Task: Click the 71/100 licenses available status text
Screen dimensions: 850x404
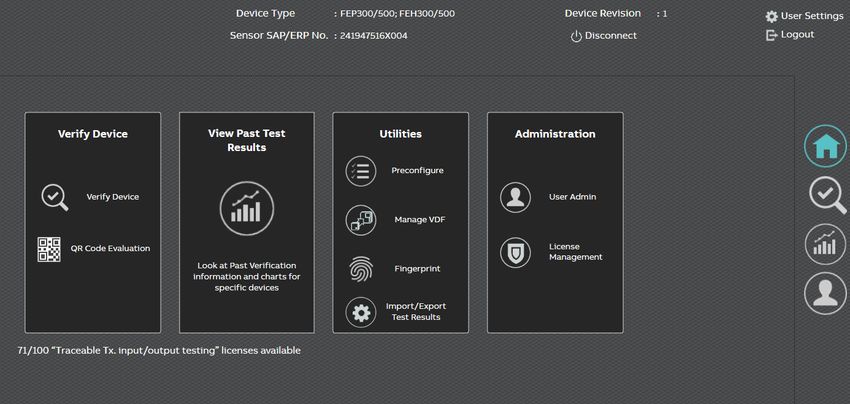Action: tap(159, 350)
